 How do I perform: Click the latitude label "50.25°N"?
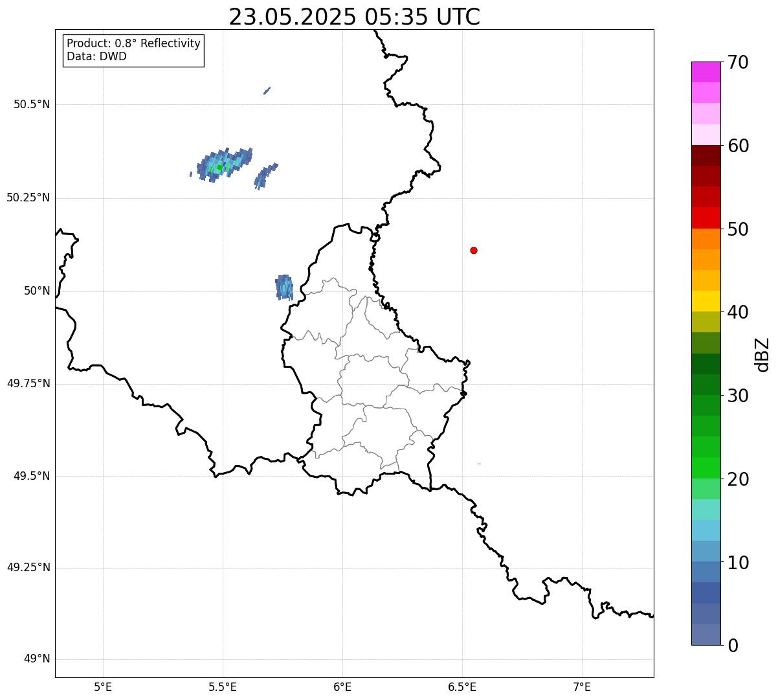tap(28, 198)
